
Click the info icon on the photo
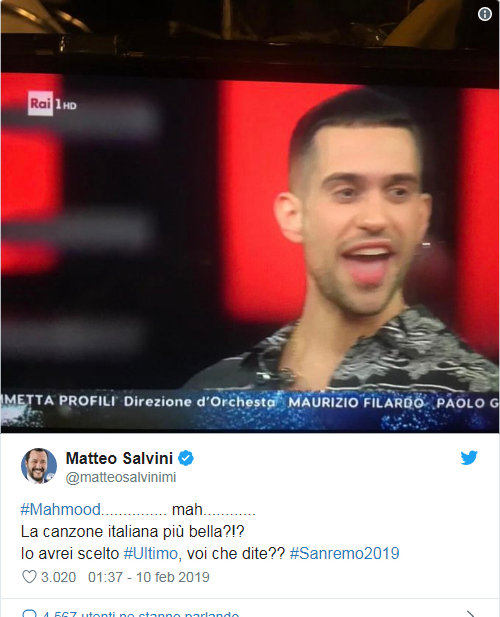click(x=485, y=14)
